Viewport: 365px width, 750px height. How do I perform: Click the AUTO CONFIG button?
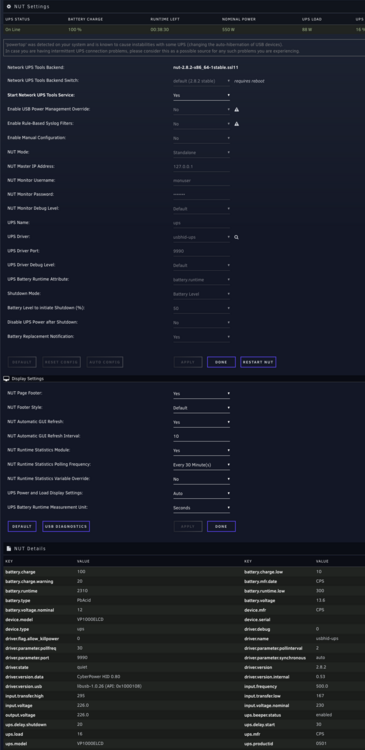coord(105,362)
